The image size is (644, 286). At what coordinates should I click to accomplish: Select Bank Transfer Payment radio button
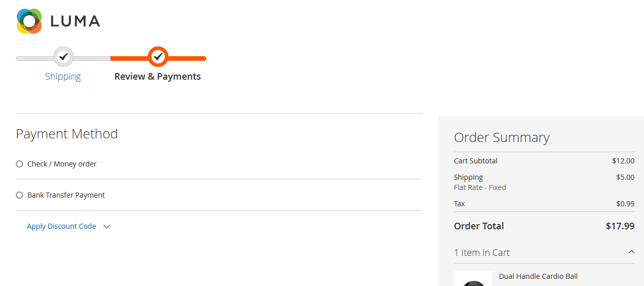(x=19, y=195)
